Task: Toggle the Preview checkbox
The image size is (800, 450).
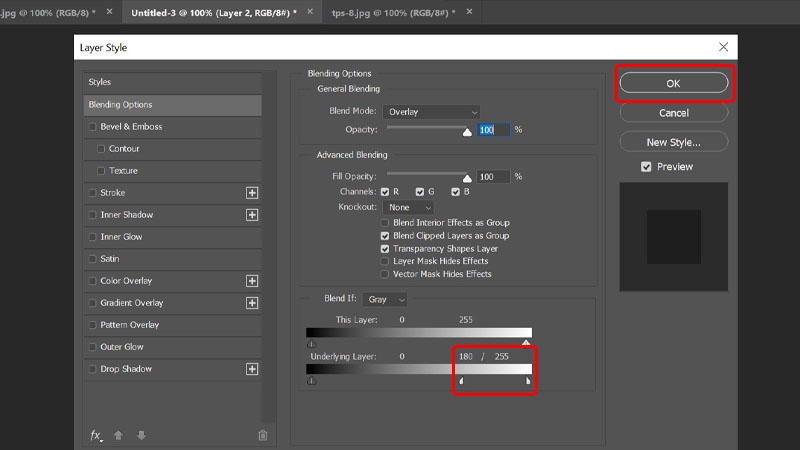Action: point(646,167)
